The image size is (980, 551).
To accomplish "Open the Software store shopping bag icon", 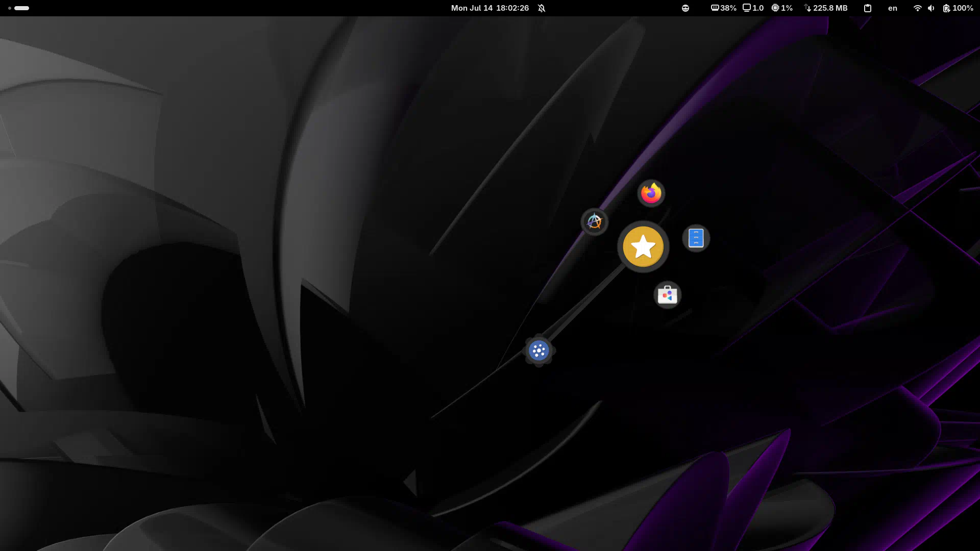I will (x=668, y=295).
